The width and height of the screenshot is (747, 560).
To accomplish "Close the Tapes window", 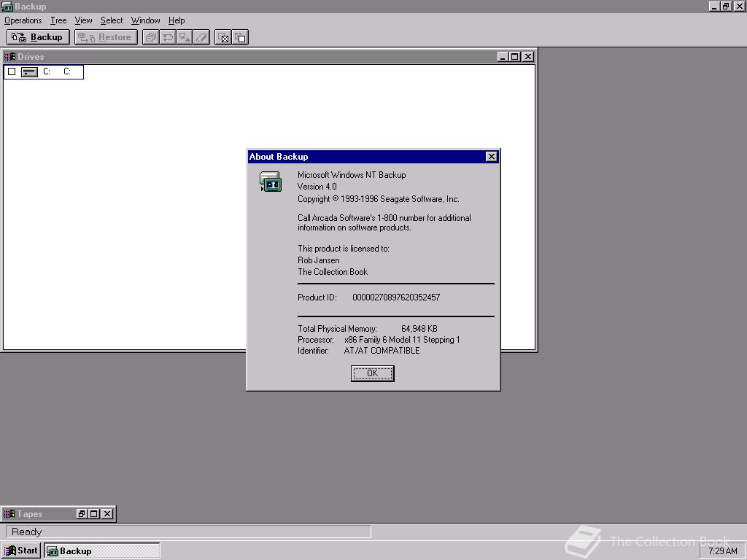I will tap(107, 514).
